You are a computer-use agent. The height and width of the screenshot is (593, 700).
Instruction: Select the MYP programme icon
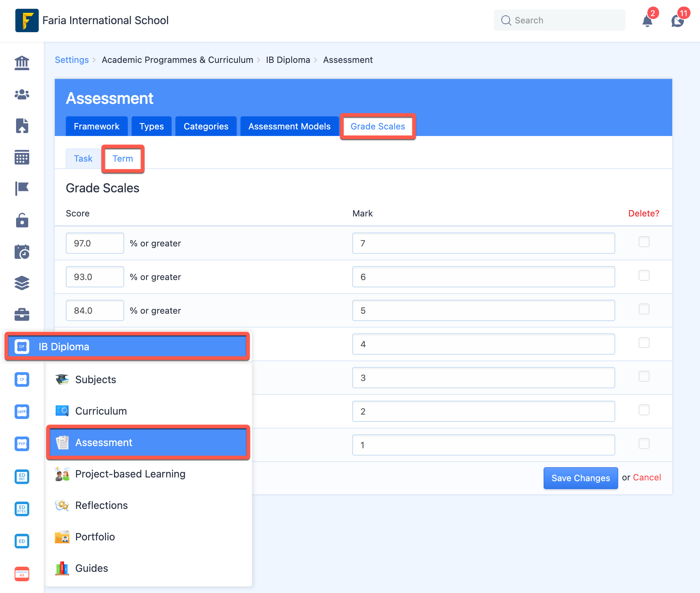(22, 412)
